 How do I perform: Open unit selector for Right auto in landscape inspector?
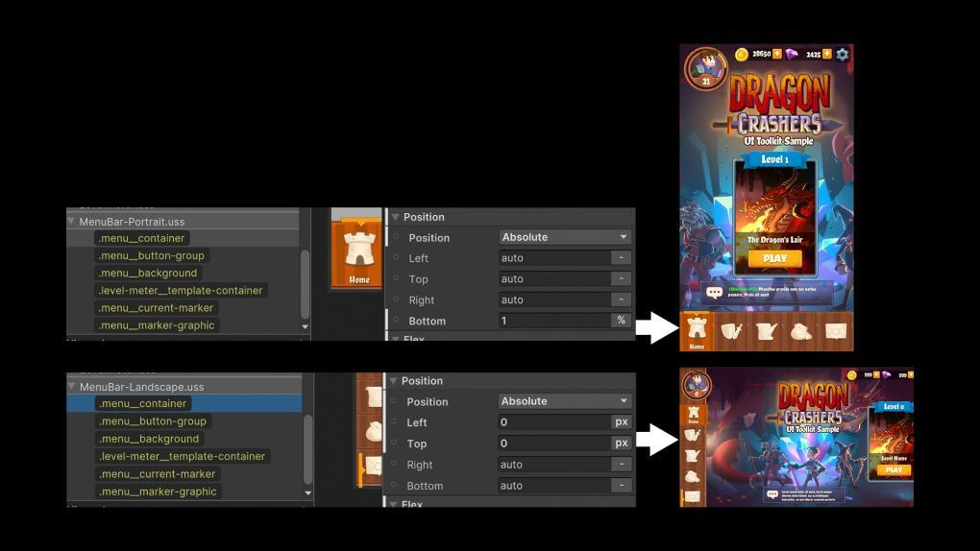pos(622,465)
